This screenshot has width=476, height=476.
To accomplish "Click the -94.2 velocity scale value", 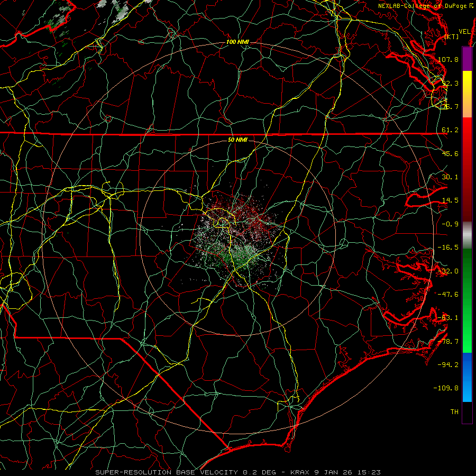I will 448,365.
